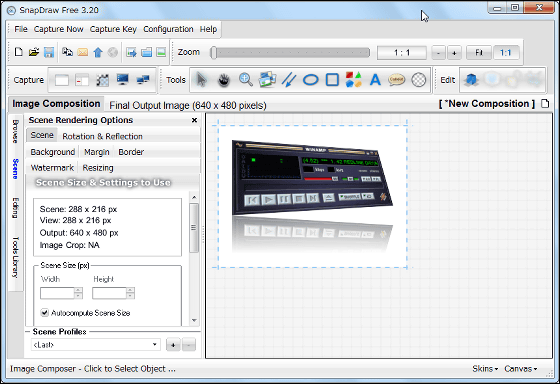The height and width of the screenshot is (384, 560).
Task: Click the blue folder window toolbar icon
Action: point(146,53)
